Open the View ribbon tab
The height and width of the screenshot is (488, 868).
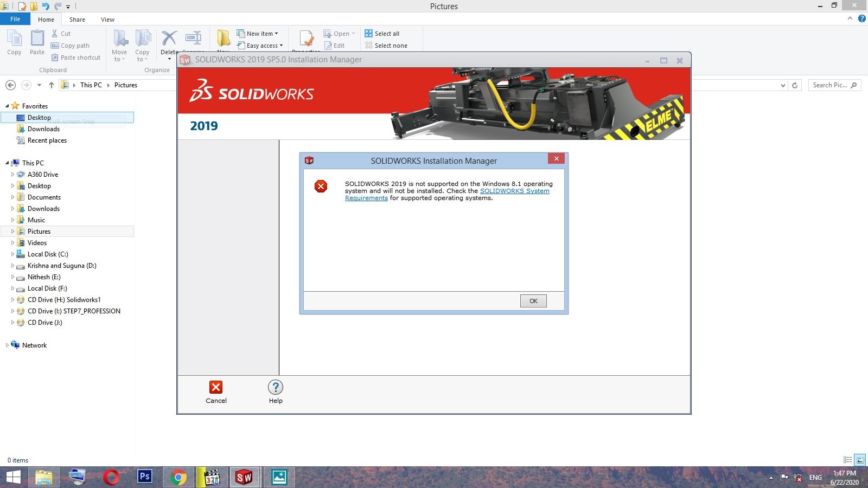click(107, 20)
